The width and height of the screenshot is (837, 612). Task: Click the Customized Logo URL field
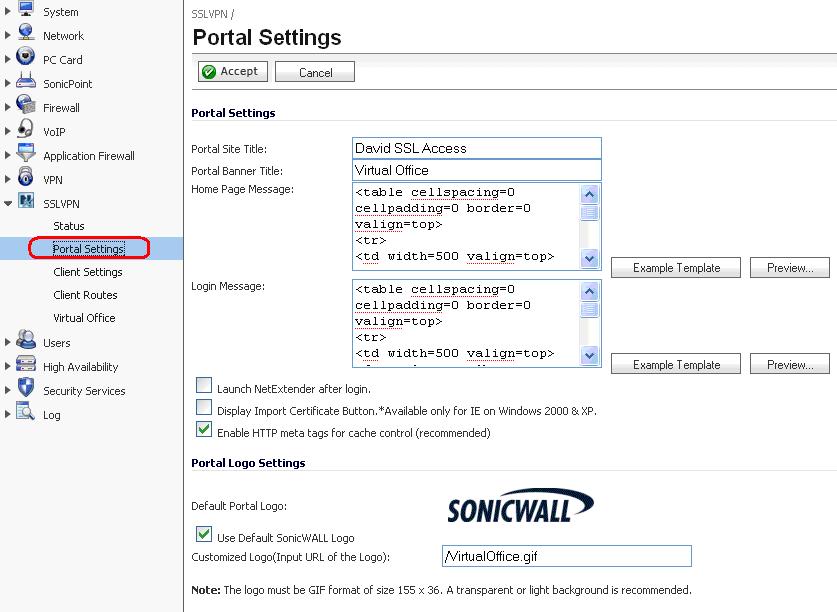coord(567,556)
